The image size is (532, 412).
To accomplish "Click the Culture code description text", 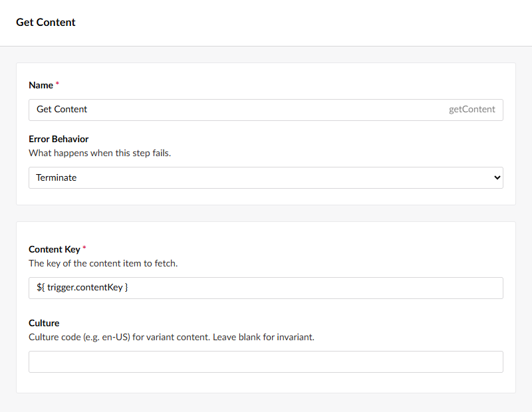I will (172, 337).
